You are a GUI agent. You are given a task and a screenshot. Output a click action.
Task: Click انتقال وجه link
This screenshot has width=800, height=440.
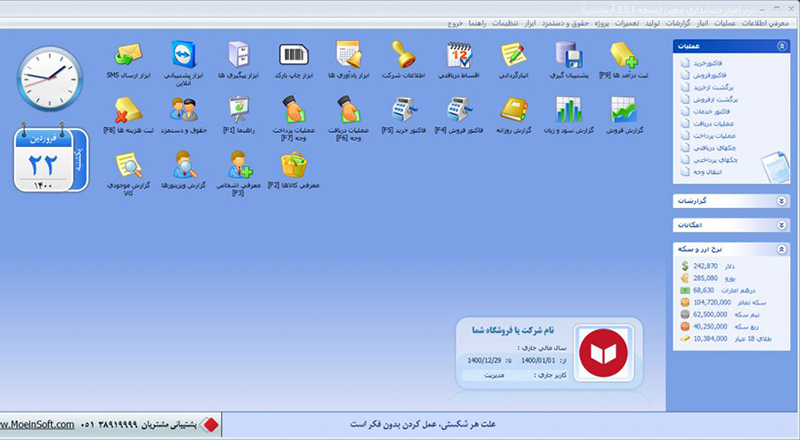click(x=707, y=172)
